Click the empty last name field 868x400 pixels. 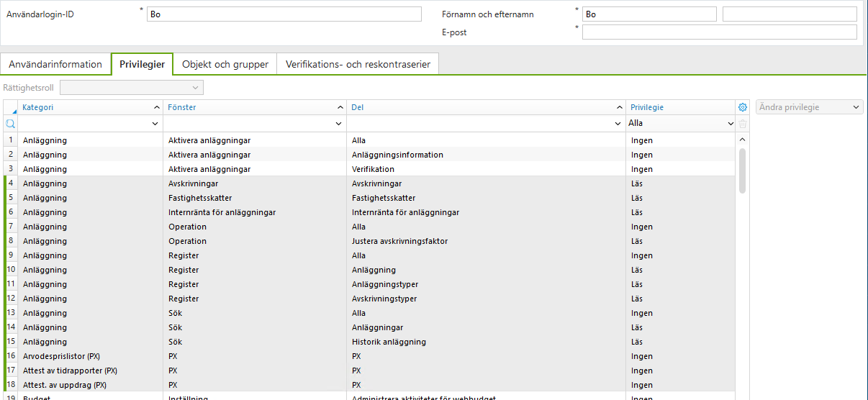click(790, 14)
